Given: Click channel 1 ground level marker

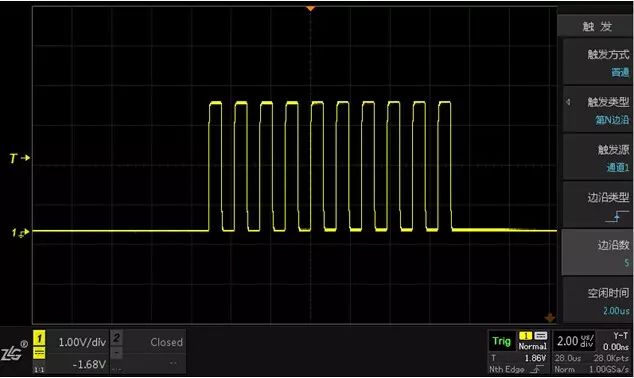Looking at the screenshot, I should [x=20, y=232].
